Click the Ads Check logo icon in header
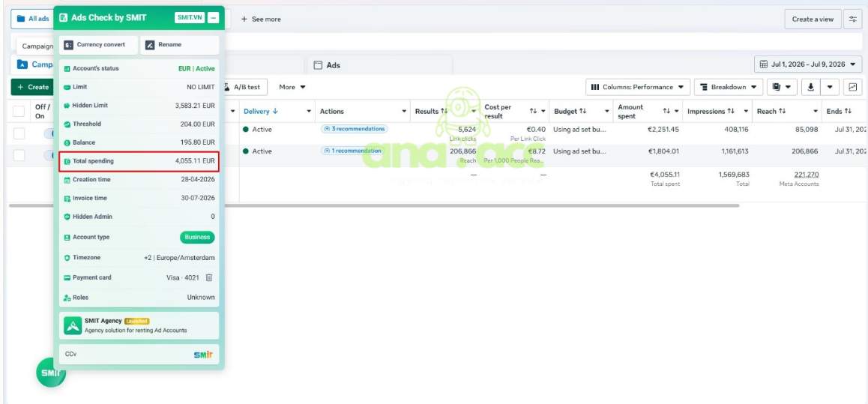Screen dimensions: 868x404 point(64,18)
